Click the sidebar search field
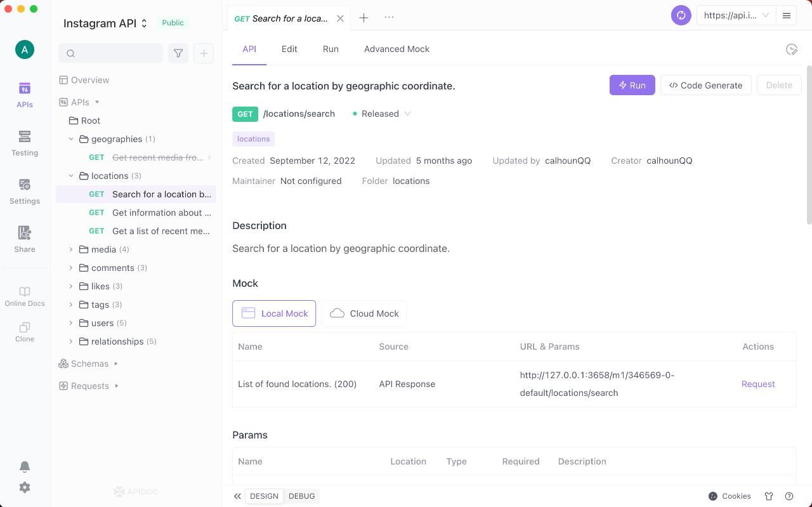 click(110, 53)
